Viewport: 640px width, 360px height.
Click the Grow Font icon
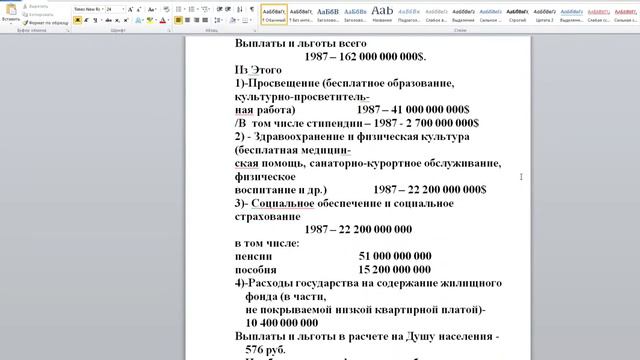click(x=131, y=9)
